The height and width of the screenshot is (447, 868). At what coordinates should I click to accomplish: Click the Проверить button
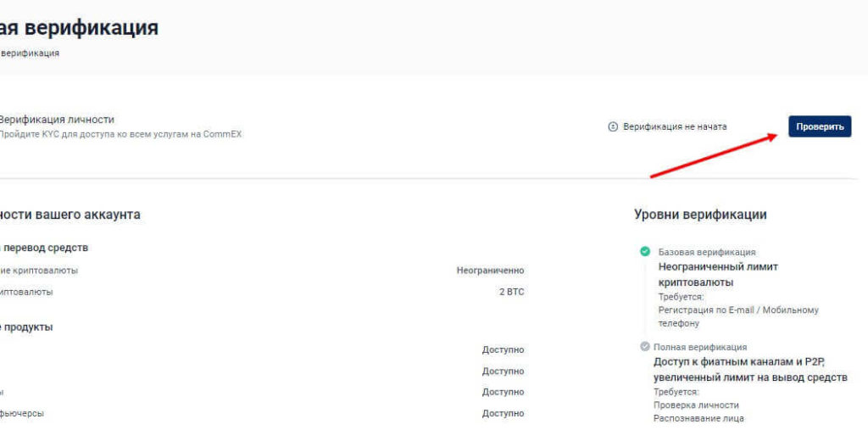(819, 126)
